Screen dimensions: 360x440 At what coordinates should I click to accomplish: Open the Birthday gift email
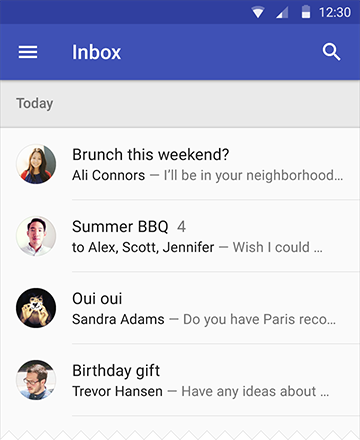click(180, 380)
